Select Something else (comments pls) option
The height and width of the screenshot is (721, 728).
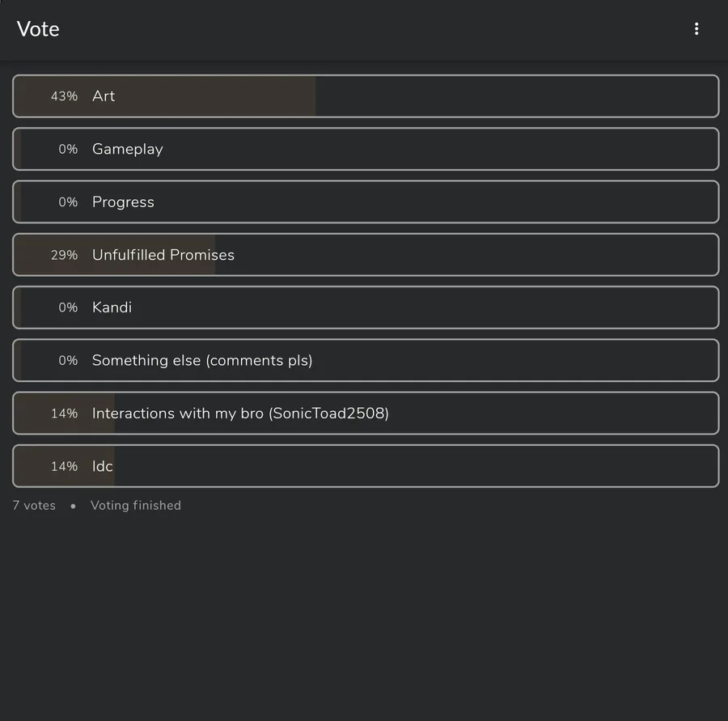point(366,361)
